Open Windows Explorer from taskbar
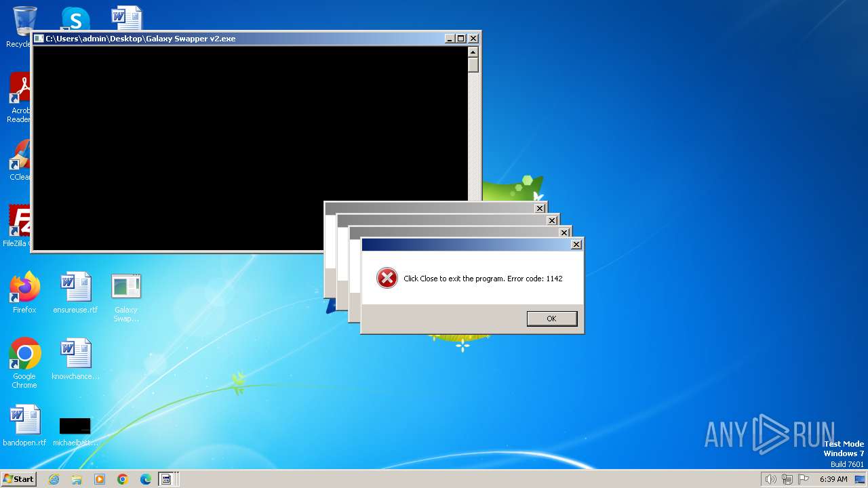Screen dimensions: 868x488 point(77,479)
